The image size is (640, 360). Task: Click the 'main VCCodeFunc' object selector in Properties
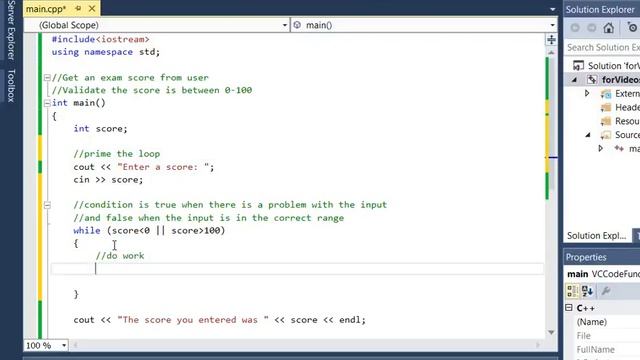pyautogui.click(x=603, y=274)
